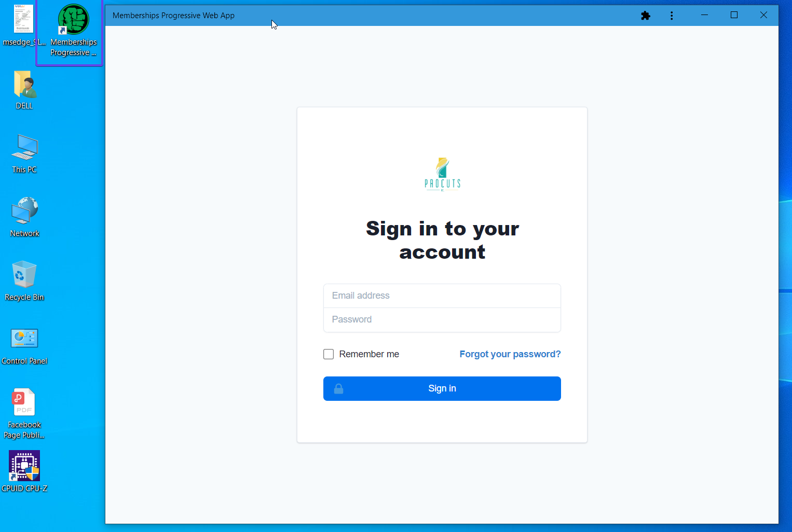Open the three-dot app menu
Viewport: 792px width, 532px height.
click(672, 16)
